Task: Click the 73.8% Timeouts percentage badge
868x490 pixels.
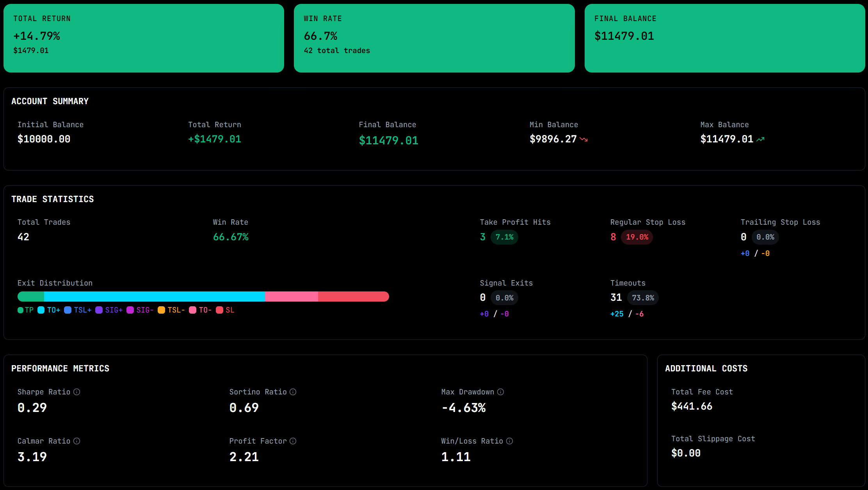Action: coord(643,298)
